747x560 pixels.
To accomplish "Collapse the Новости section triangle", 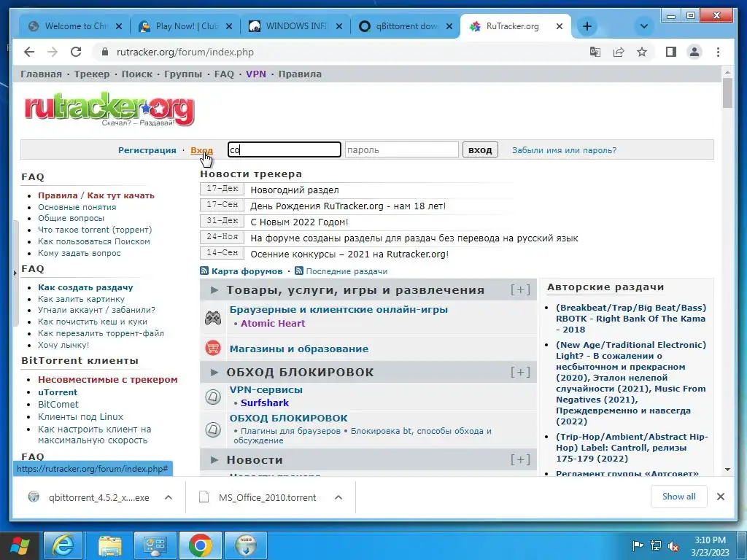I will click(x=214, y=459).
